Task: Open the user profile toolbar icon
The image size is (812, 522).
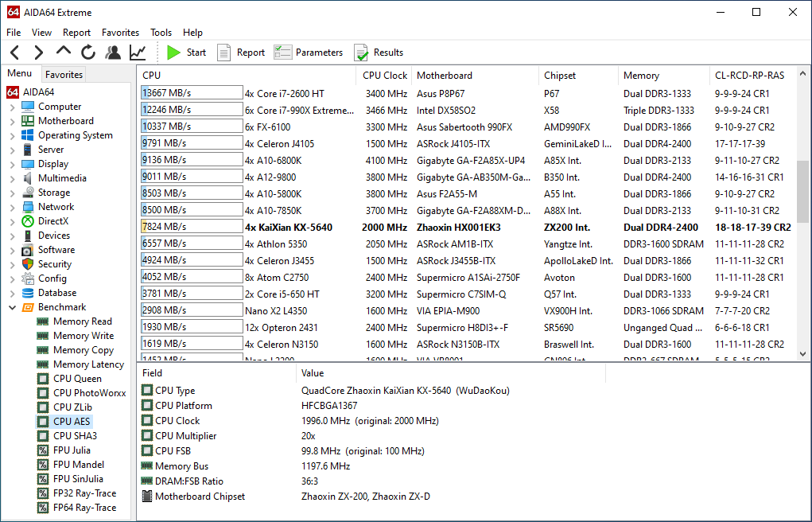Action: coord(113,53)
